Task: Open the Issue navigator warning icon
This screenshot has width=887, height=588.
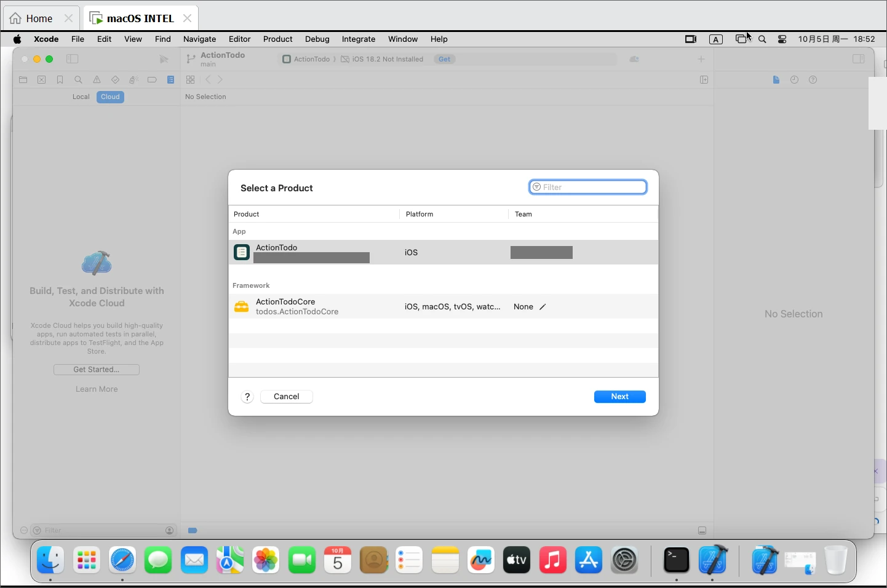Action: [97, 80]
